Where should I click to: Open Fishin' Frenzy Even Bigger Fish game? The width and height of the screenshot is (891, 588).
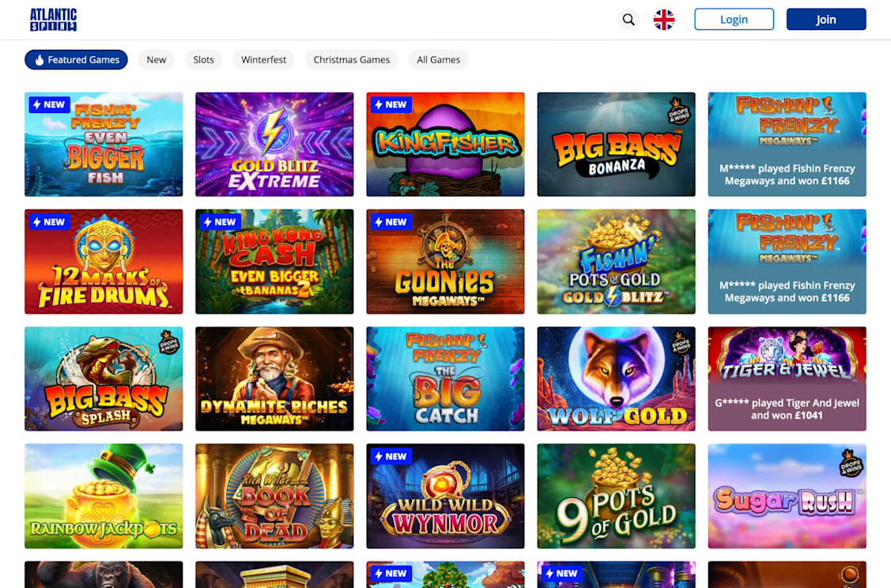pyautogui.click(x=104, y=145)
